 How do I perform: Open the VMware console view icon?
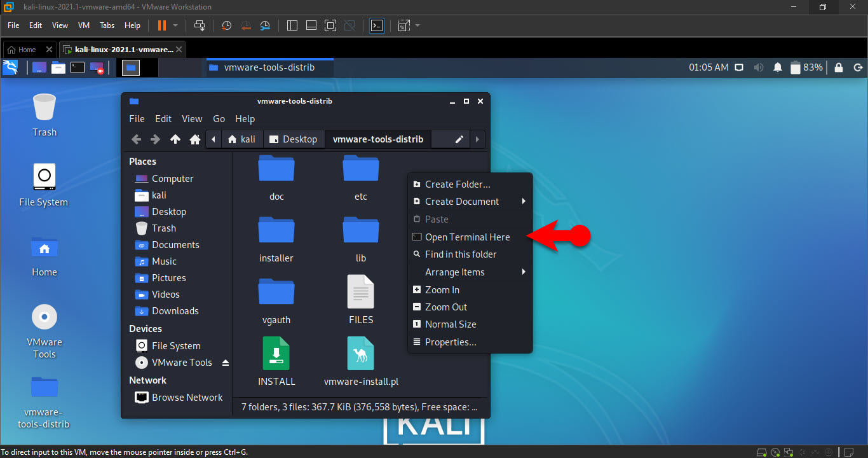pyautogui.click(x=377, y=25)
